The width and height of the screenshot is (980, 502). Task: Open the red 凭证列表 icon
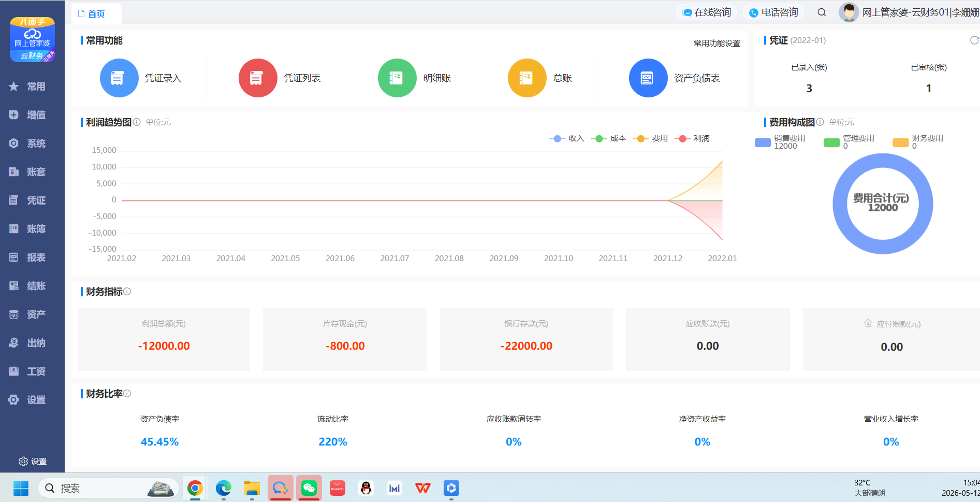click(x=258, y=78)
